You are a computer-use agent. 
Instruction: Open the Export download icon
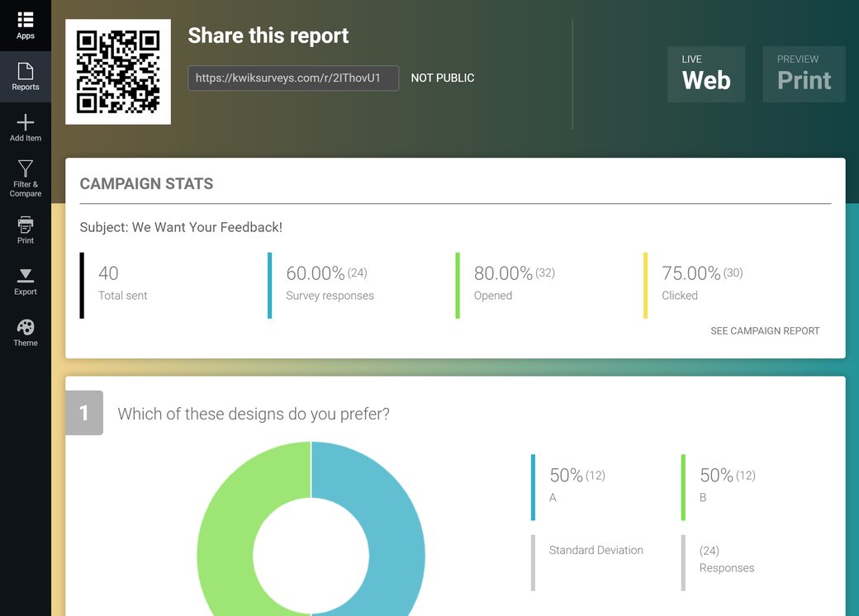tap(25, 276)
